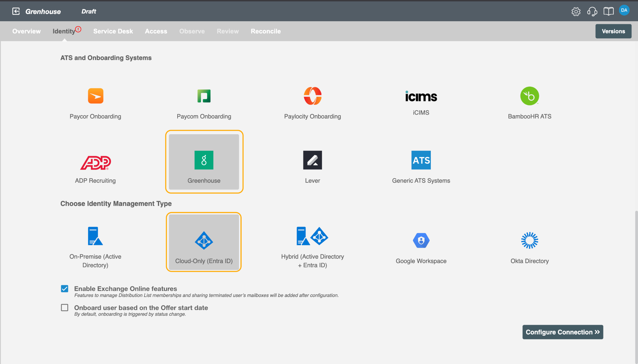Open the Access tab
This screenshot has width=638, height=364.
(x=156, y=31)
